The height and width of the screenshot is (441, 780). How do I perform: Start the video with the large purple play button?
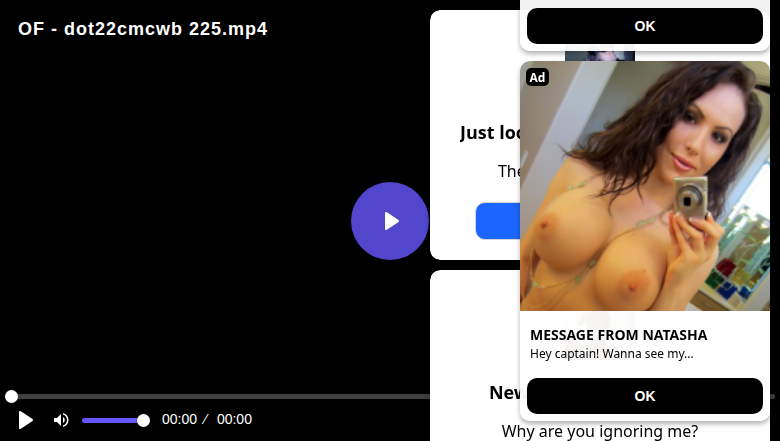click(x=390, y=221)
